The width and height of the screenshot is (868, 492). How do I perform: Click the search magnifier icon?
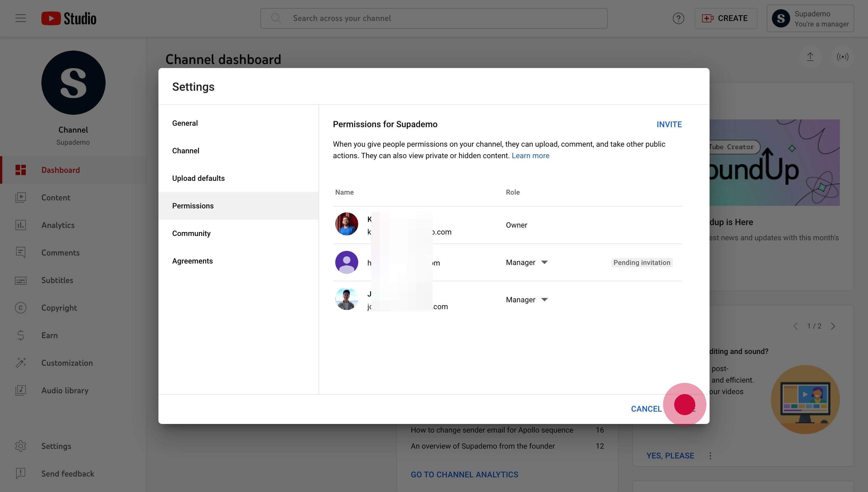276,18
